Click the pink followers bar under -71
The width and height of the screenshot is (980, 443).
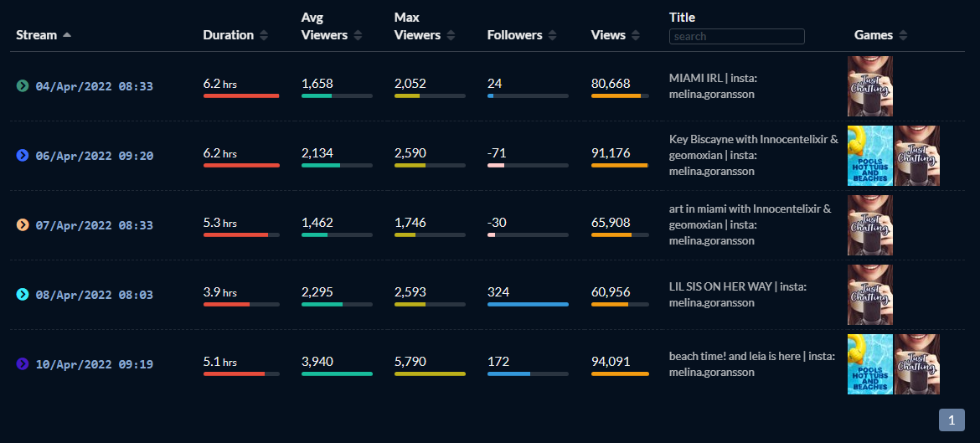tap(496, 165)
